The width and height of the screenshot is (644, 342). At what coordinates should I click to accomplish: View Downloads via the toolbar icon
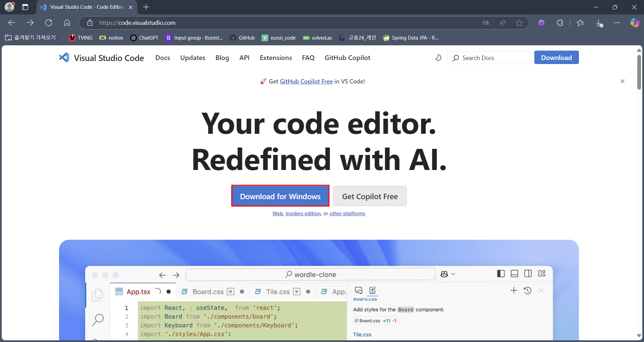click(599, 23)
